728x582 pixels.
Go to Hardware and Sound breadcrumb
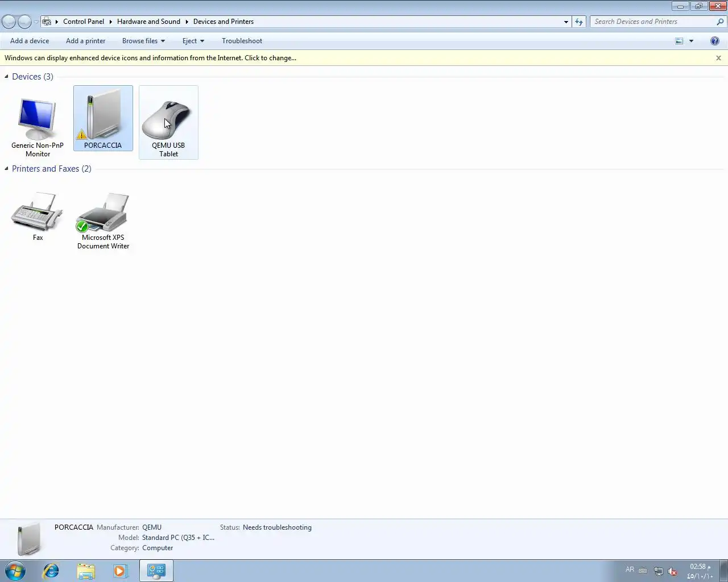pyautogui.click(x=148, y=22)
